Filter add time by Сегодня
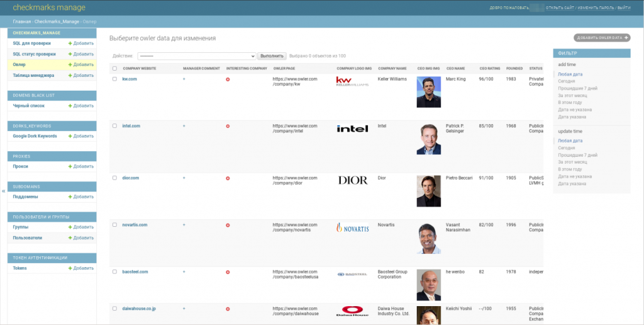644x325 pixels. 567,81
